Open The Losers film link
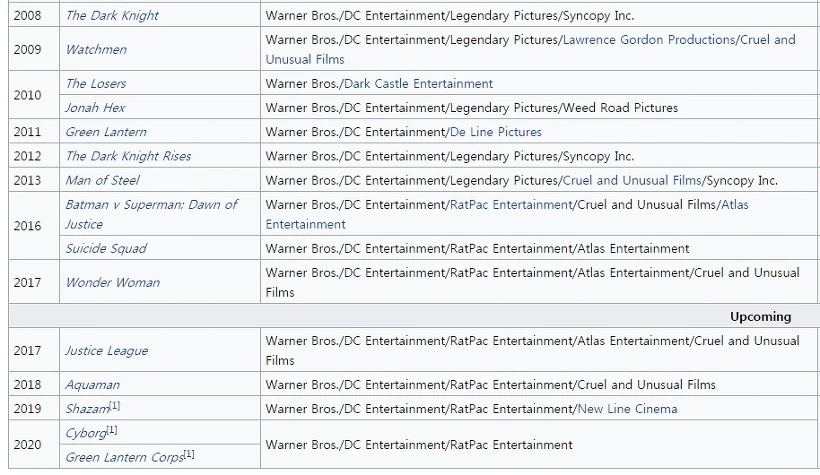Screen dimensions: 820x475 click(x=96, y=84)
